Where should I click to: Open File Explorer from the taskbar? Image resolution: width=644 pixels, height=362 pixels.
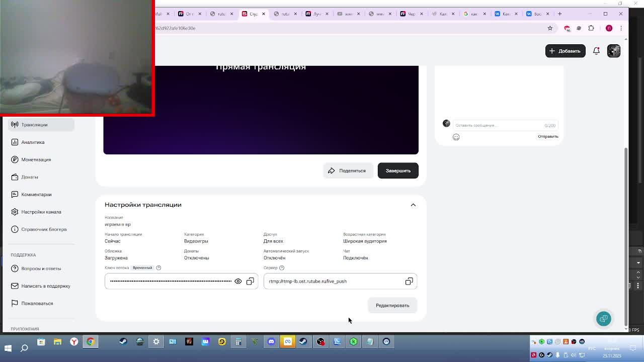point(57,342)
